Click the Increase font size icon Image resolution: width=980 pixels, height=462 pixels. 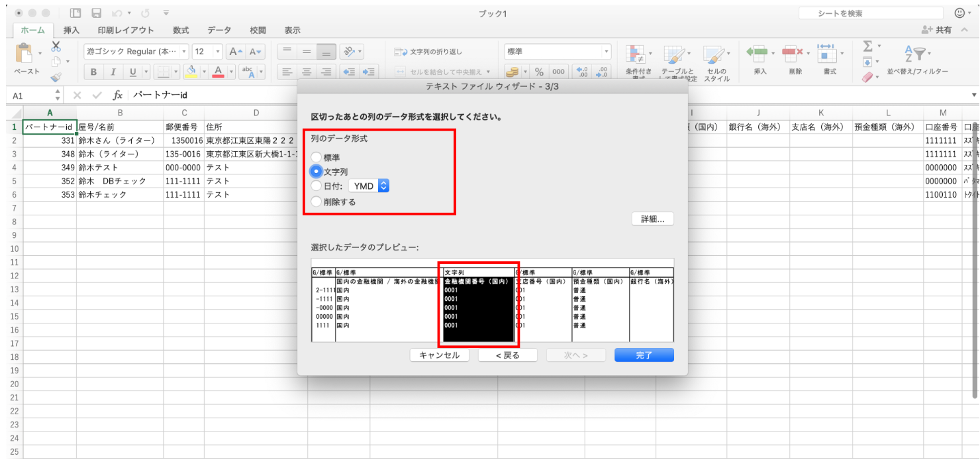click(x=236, y=52)
